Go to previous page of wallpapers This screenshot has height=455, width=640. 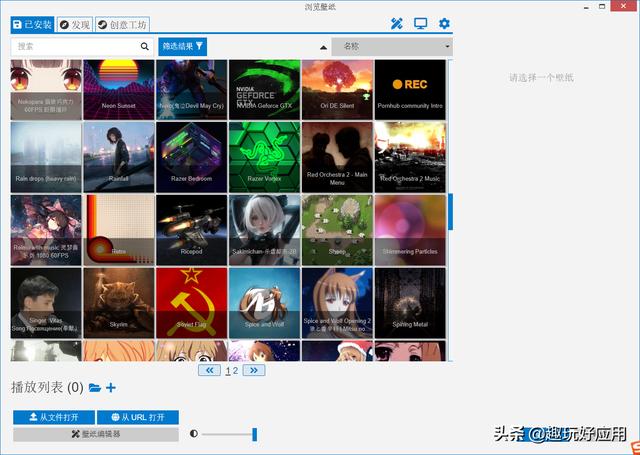[x=210, y=370]
